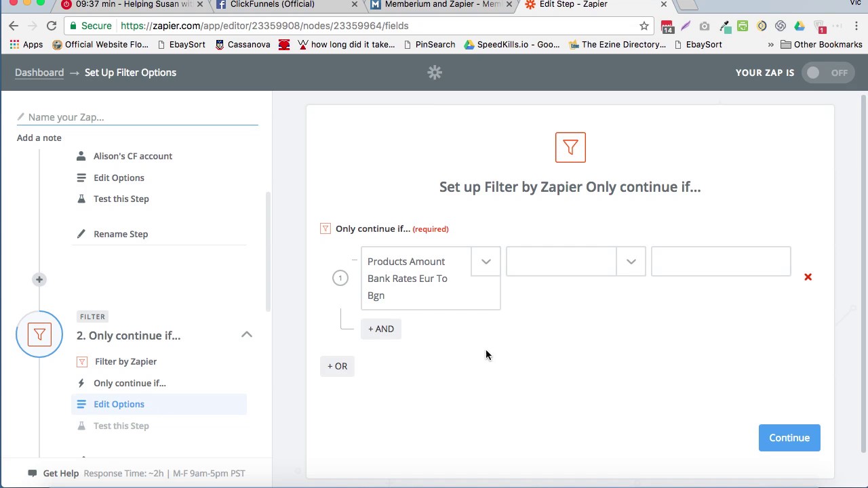This screenshot has width=868, height=488.
Task: Click the + AND button
Action: click(x=381, y=329)
